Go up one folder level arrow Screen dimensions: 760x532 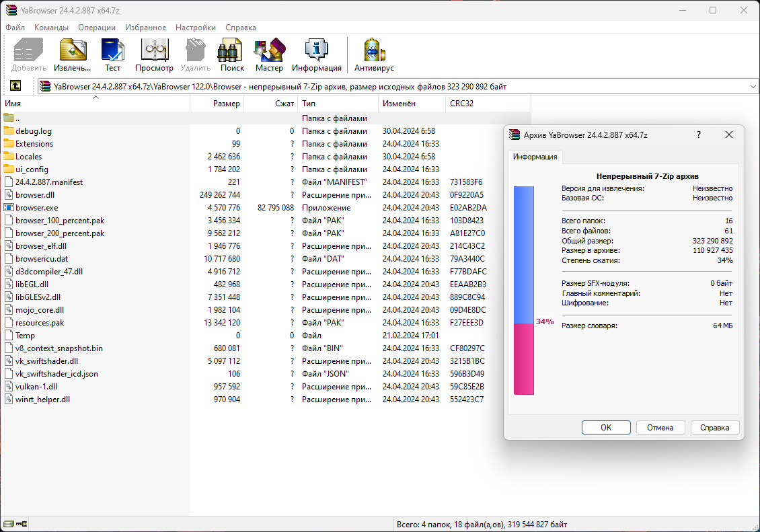pos(15,86)
